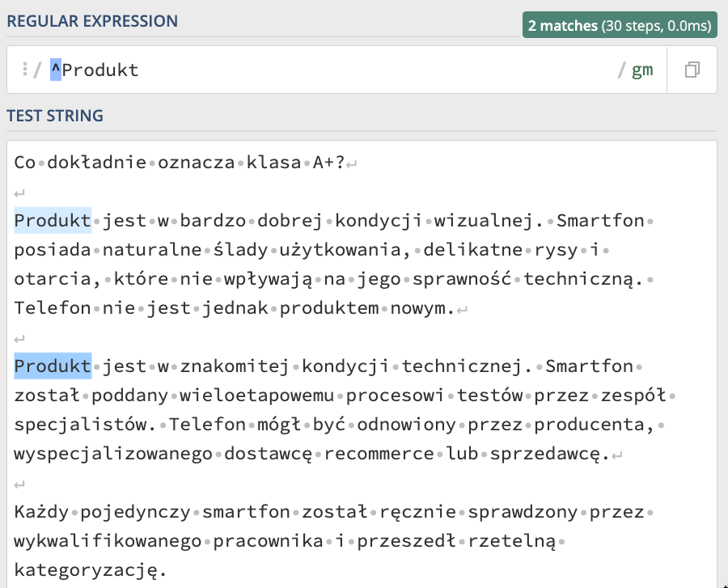This screenshot has height=588, width=728.
Task: Click the resize handle at bottom-right corner
Action: tap(724, 585)
